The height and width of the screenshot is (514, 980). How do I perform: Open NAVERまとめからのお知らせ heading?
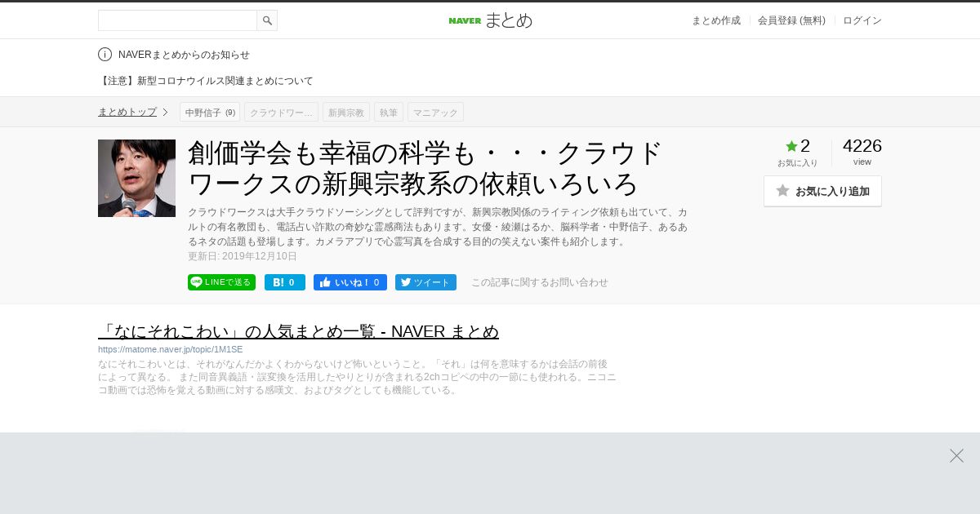coord(184,55)
